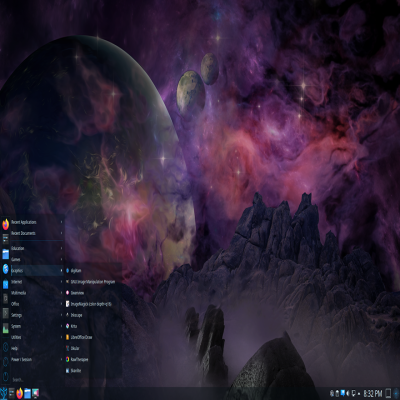The height and width of the screenshot is (400, 400).
Task: Expand the Recent Documents submenu
Action: 37,233
